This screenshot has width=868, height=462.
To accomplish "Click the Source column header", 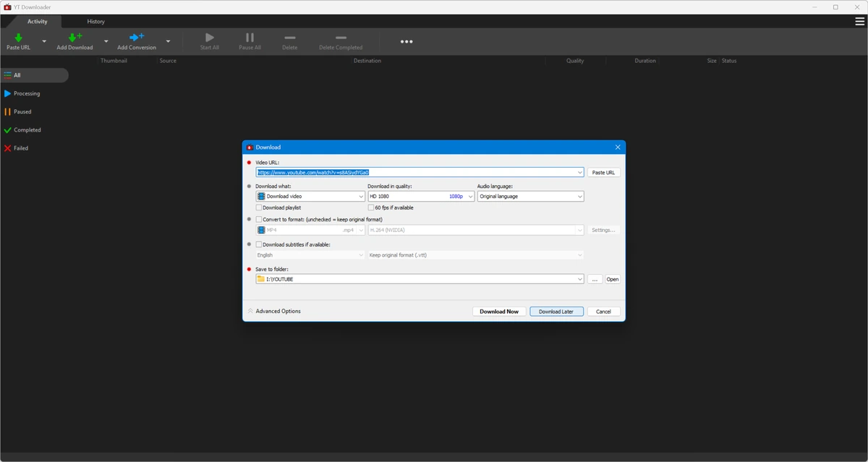I will (168, 61).
